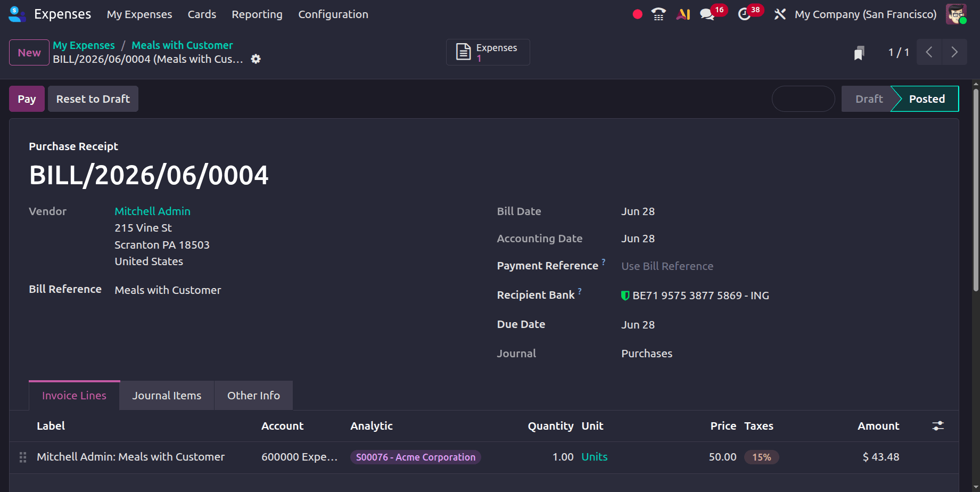
Task: Open vendor Mitchell Admin link
Action: tap(152, 211)
